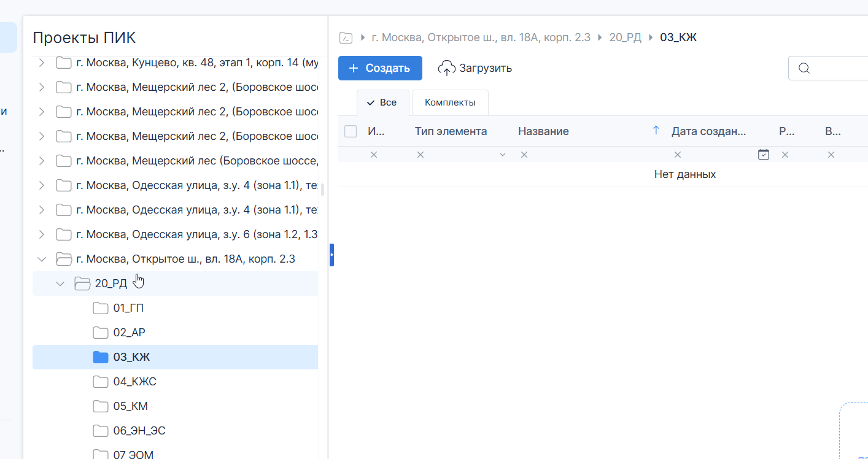Viewport: 868px width, 459px height.
Task: Switch to the Все tab
Action: click(x=382, y=102)
